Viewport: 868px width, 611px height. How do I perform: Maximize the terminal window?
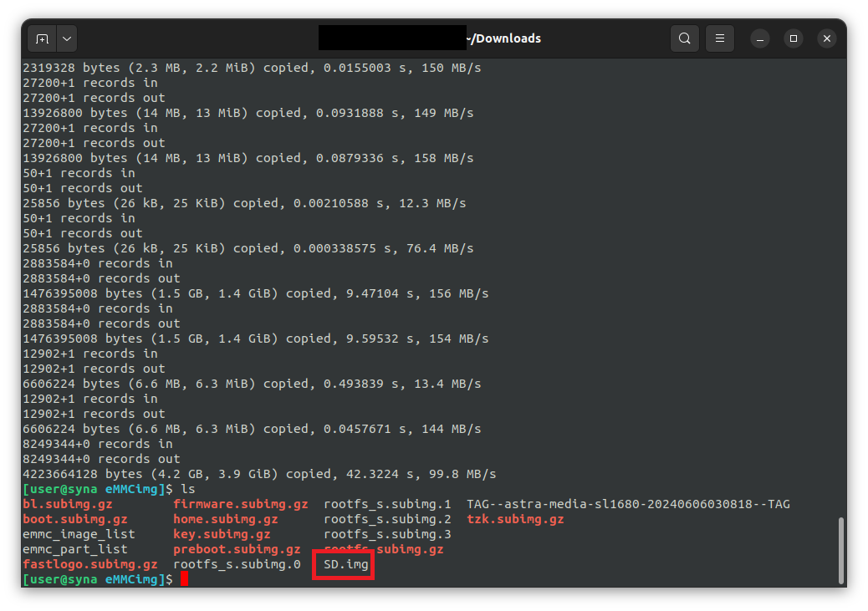tap(793, 38)
